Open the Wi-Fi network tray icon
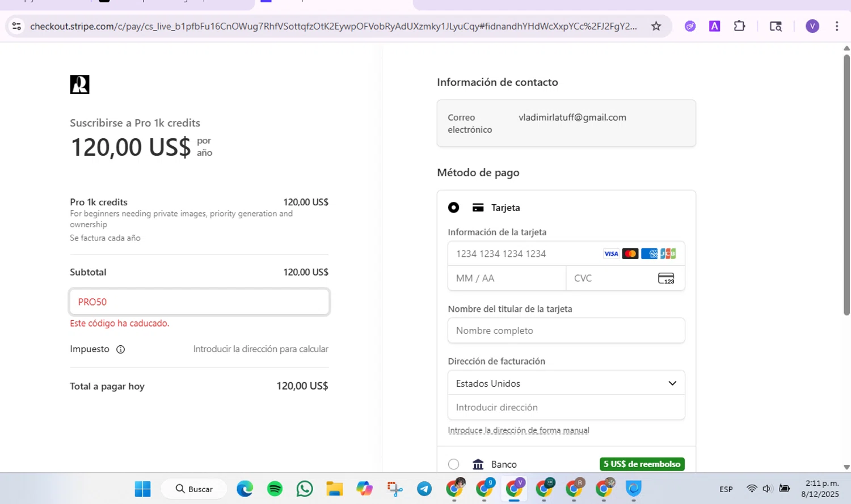 pos(752,488)
